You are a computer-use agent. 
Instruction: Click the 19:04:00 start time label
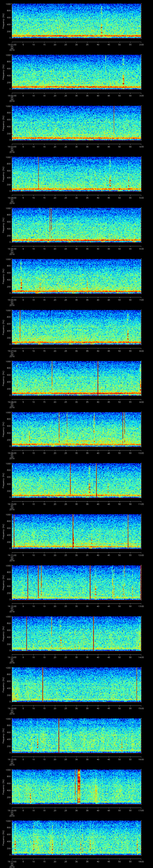tap(12, 198)
